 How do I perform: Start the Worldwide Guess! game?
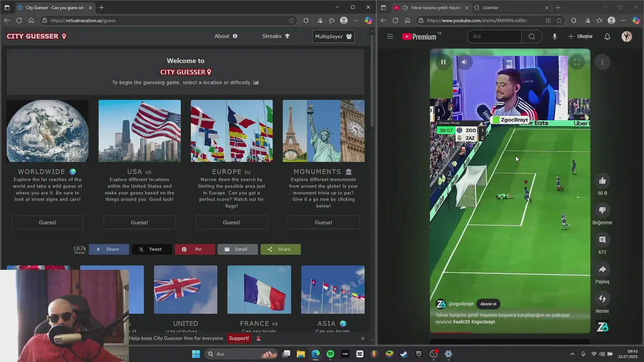tap(47, 222)
